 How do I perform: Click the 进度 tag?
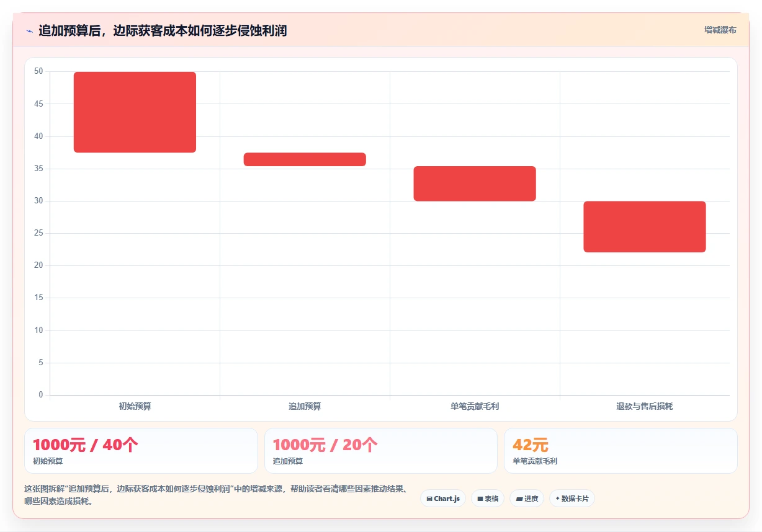tap(527, 499)
